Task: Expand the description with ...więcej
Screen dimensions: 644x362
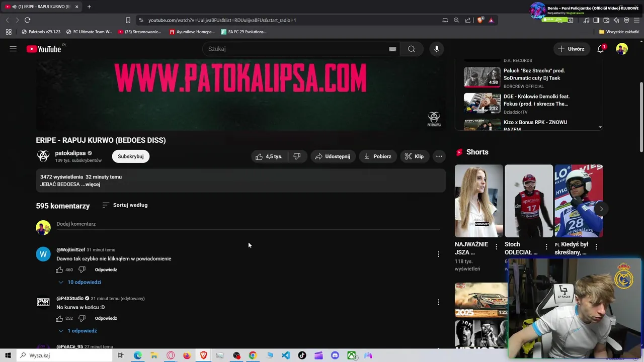Action: (x=92, y=185)
